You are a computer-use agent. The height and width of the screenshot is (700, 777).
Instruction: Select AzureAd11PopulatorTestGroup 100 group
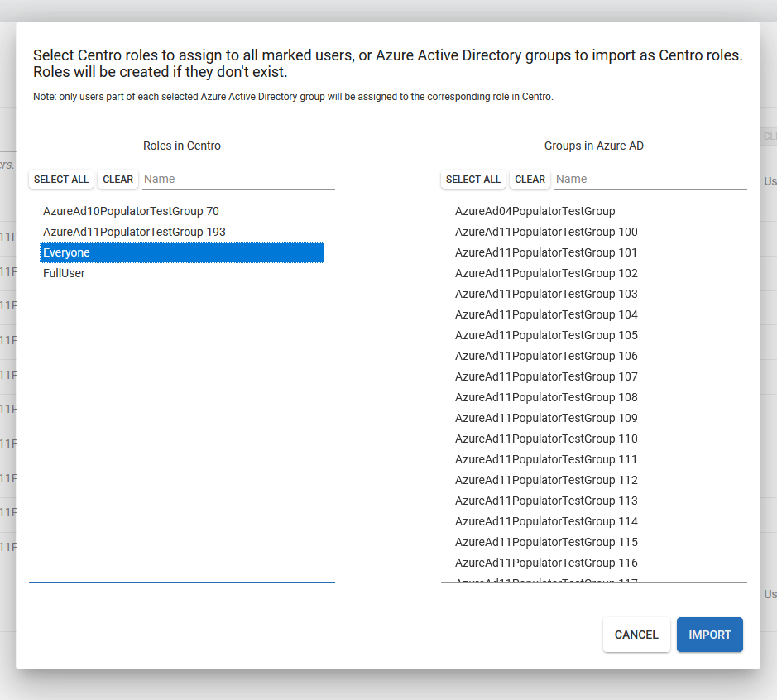point(546,232)
